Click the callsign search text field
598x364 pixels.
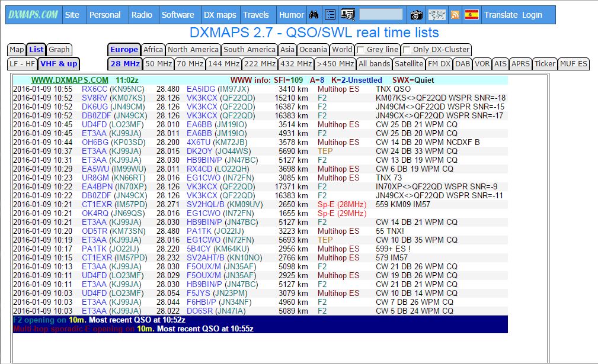tap(380, 15)
